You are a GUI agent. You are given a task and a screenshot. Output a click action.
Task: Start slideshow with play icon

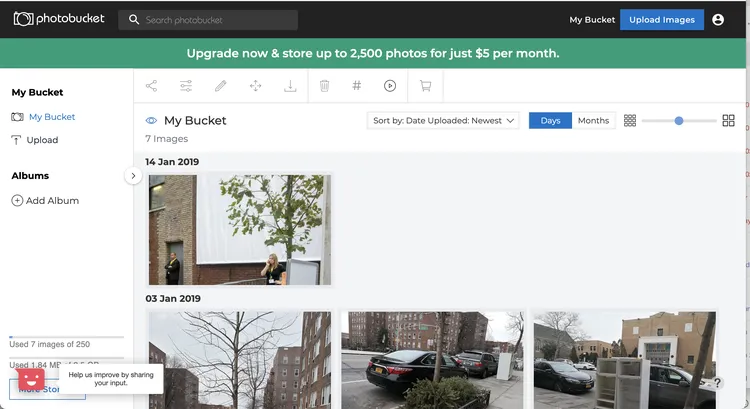click(390, 86)
